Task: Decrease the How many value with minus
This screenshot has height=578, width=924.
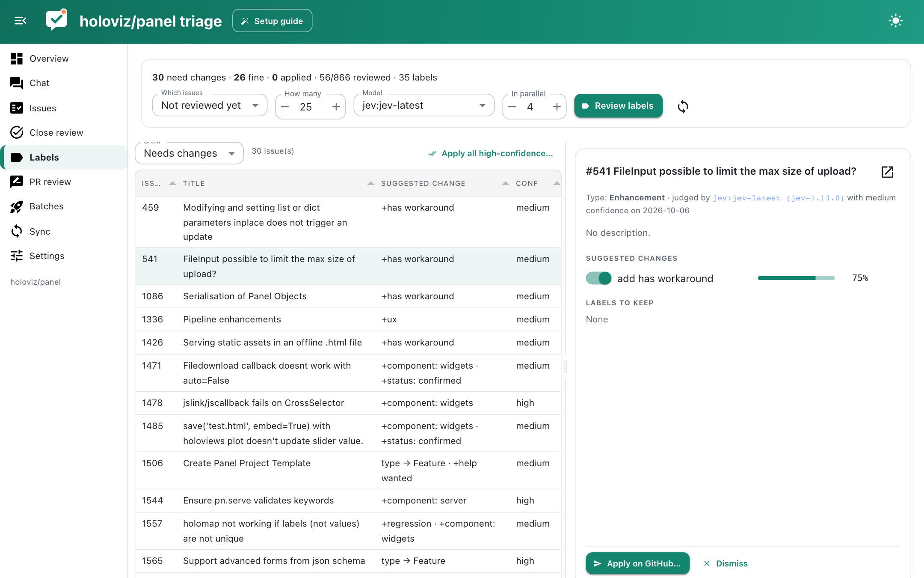Action: click(285, 107)
